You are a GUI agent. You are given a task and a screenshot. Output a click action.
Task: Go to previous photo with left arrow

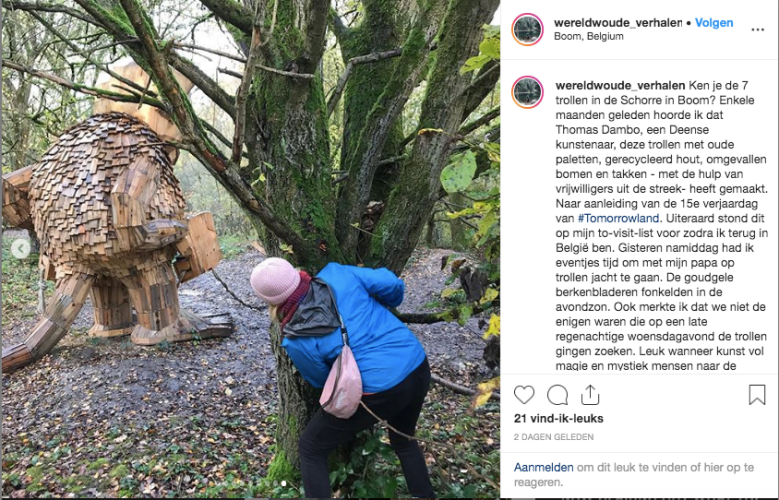pos(20,248)
